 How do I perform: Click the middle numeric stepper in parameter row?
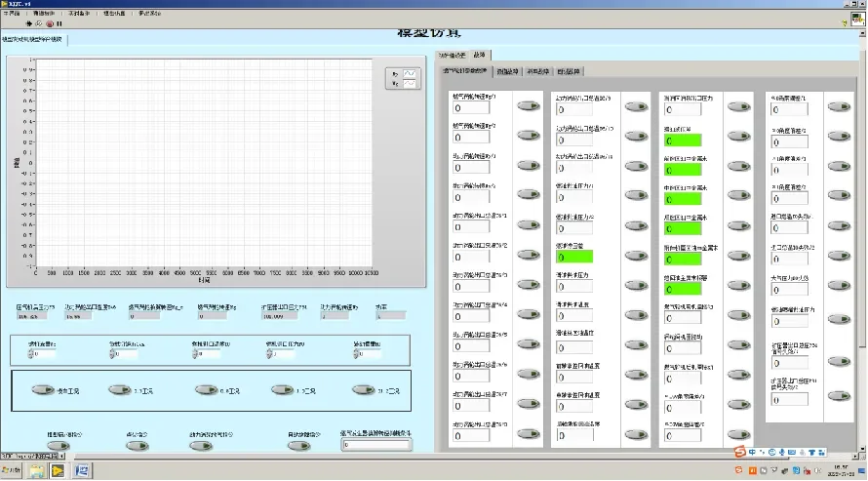click(x=194, y=354)
